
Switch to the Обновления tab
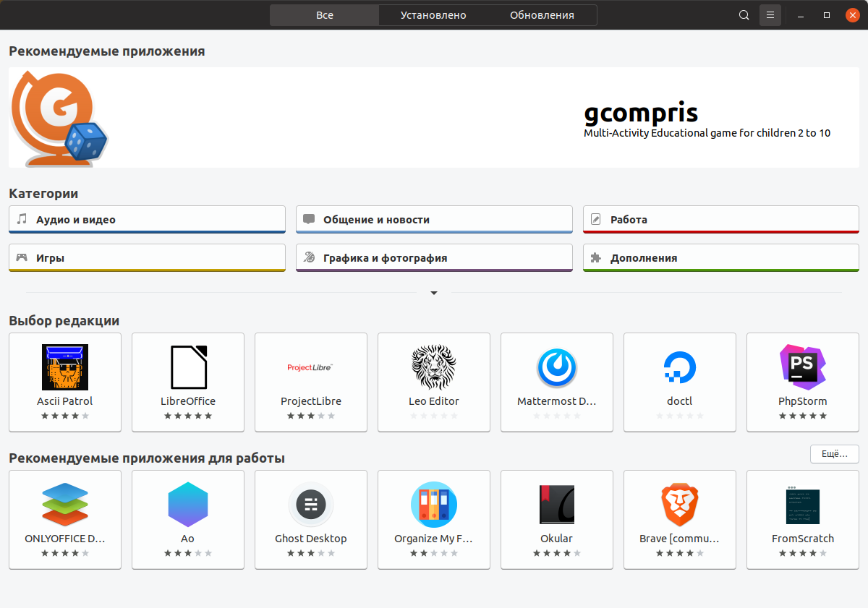[x=542, y=15]
